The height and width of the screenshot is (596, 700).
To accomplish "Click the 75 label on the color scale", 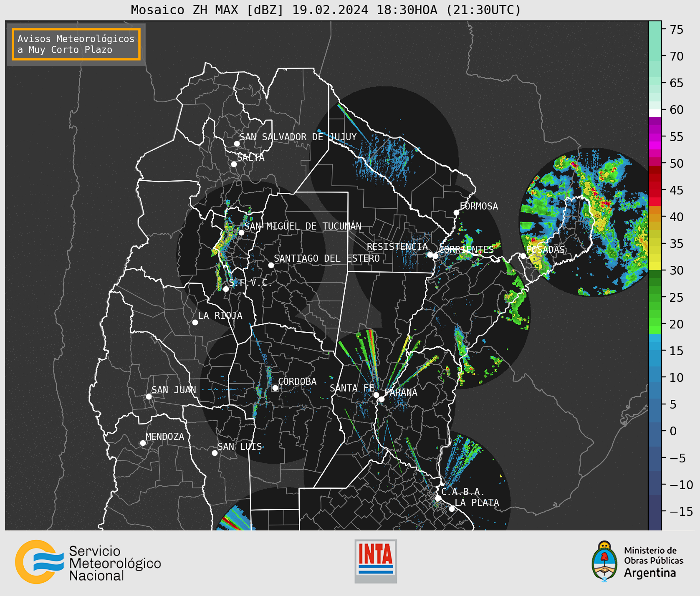I will (677, 30).
